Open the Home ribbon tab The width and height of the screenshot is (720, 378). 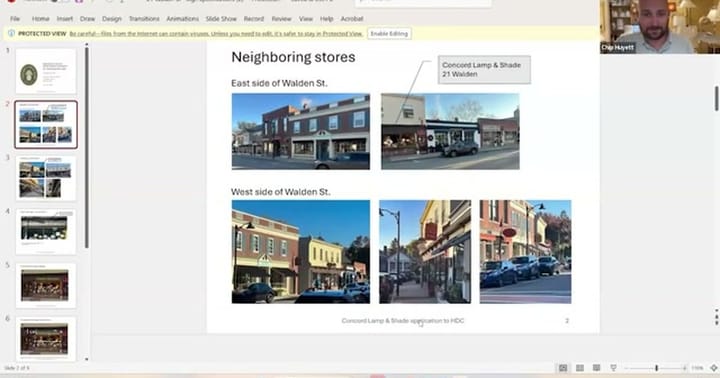[x=40, y=19]
